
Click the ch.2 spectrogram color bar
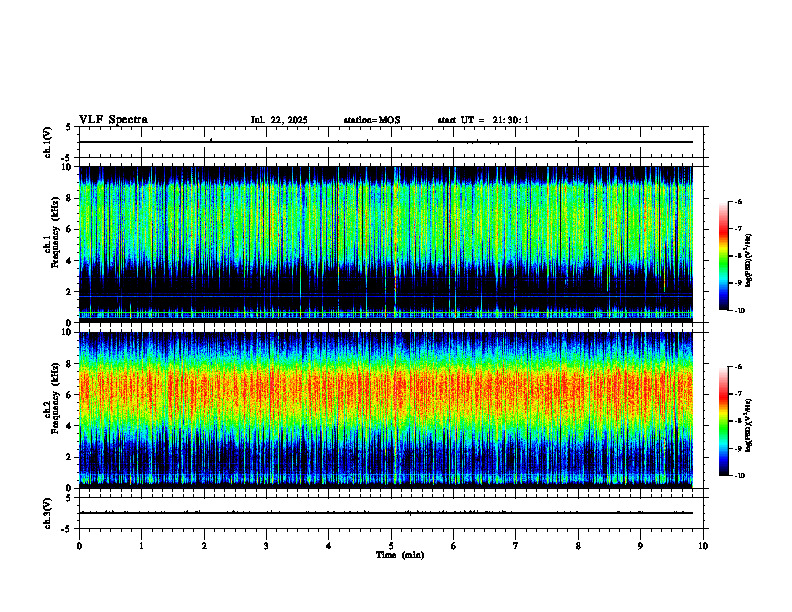click(724, 421)
